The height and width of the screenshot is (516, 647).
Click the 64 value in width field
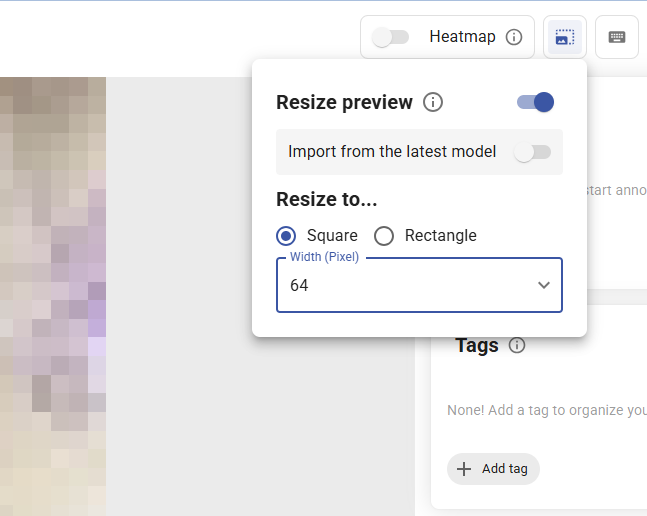[299, 285]
